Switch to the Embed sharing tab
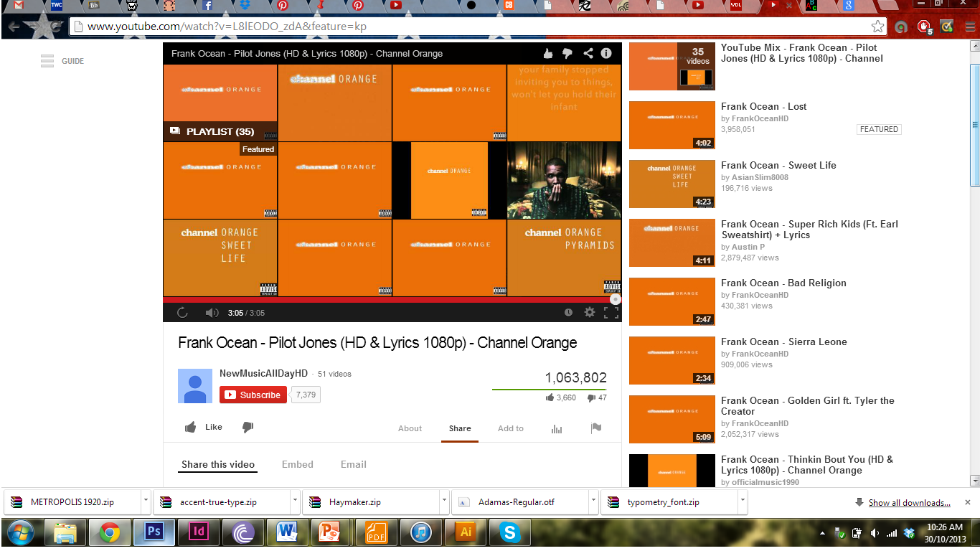Screen dimensions: 980x551 click(x=298, y=464)
